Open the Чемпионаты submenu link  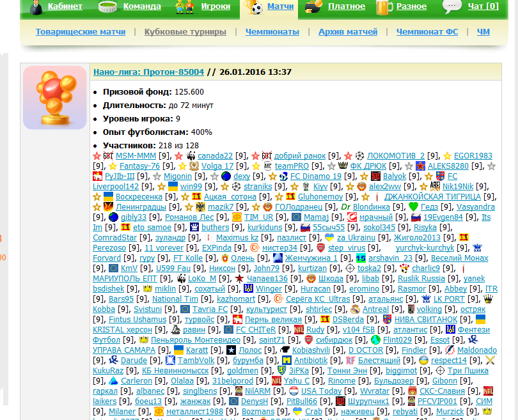[272, 31]
